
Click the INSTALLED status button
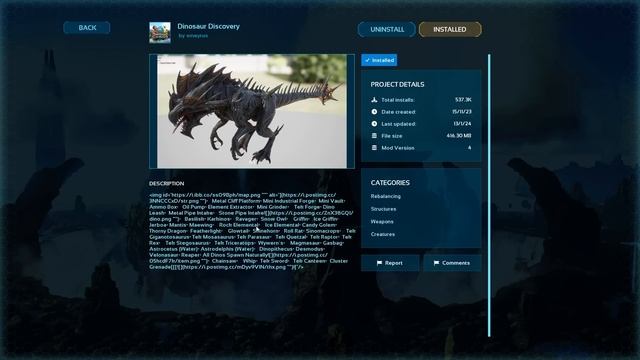(450, 29)
